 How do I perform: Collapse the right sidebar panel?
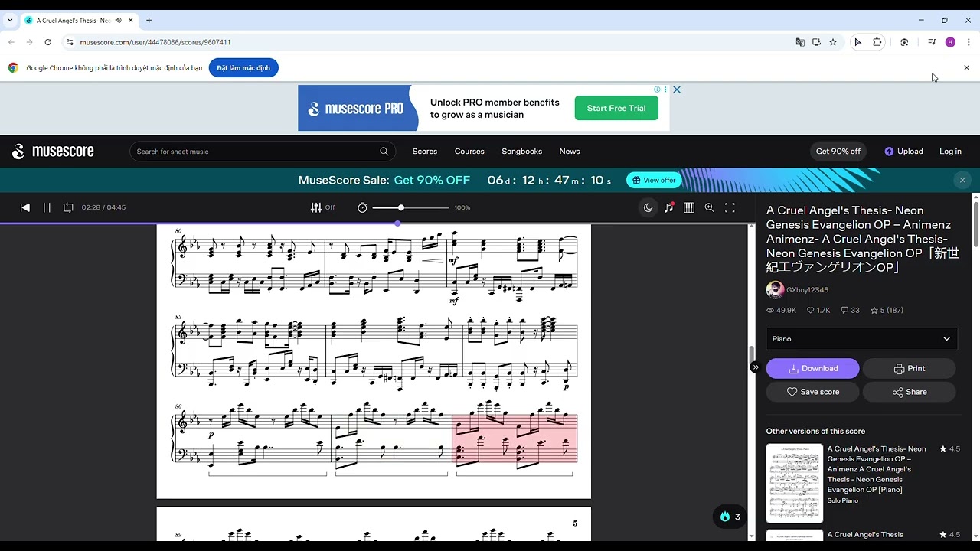755,367
